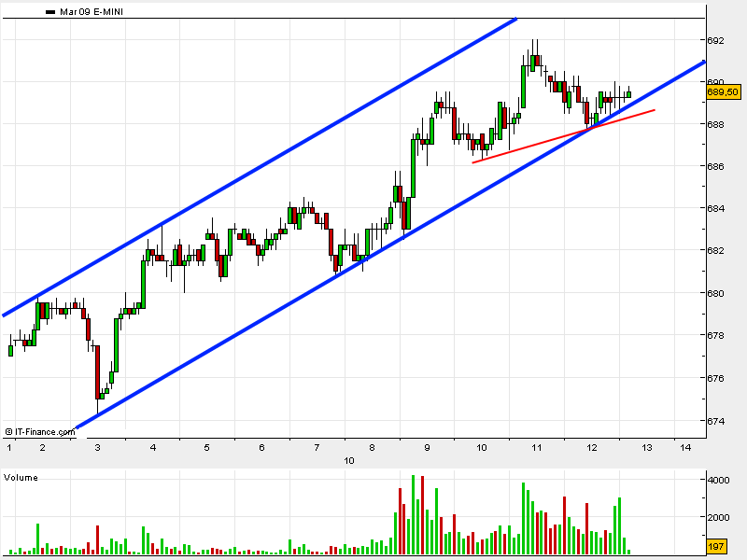Click the 682 price axis label
The image size is (747, 560).
(x=715, y=250)
